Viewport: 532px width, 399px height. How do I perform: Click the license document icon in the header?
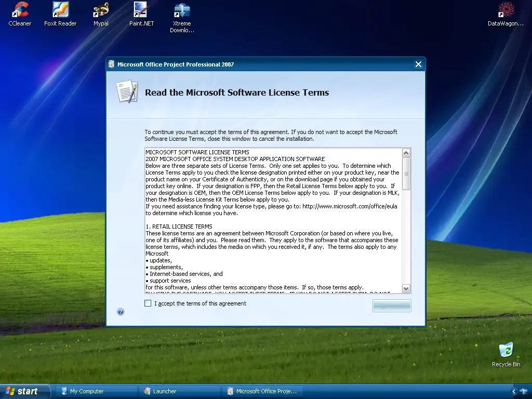coord(127,91)
